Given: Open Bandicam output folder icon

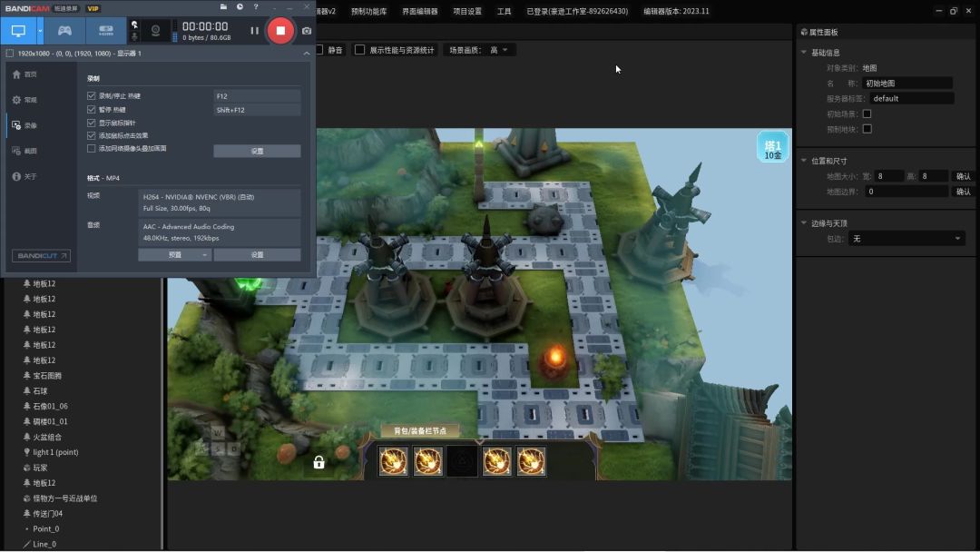Looking at the screenshot, I should tap(224, 7).
